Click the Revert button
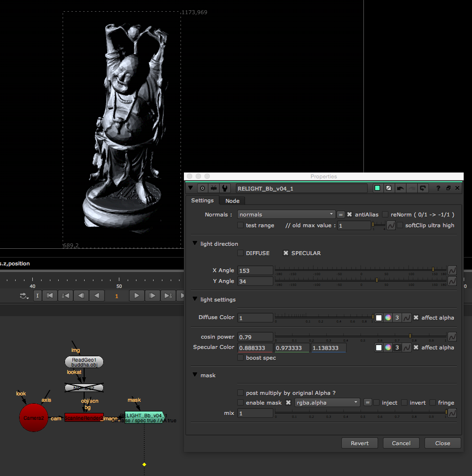Screen dimensions: 472x476 tap(360, 443)
